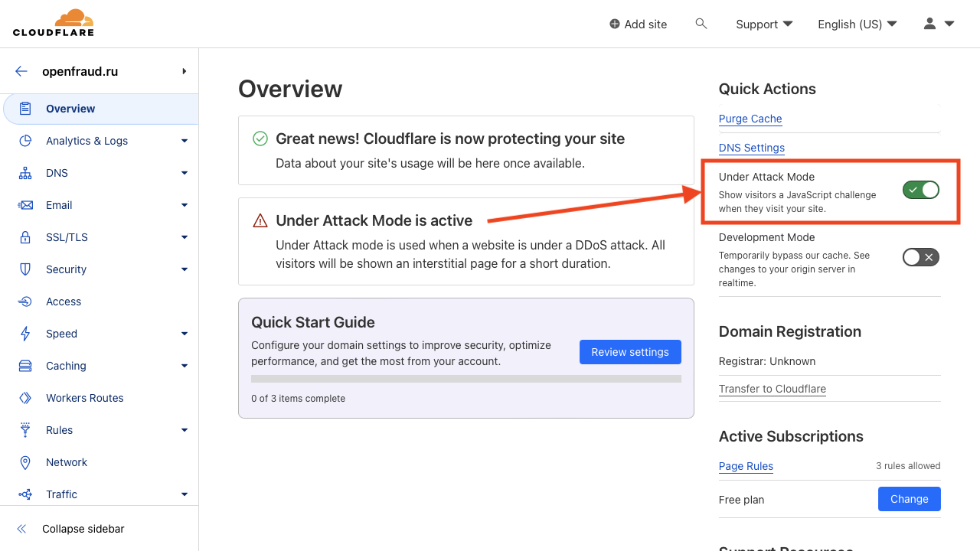This screenshot has height=551, width=980.
Task: Click the openfraud.ru domain name
Action: 80,71
